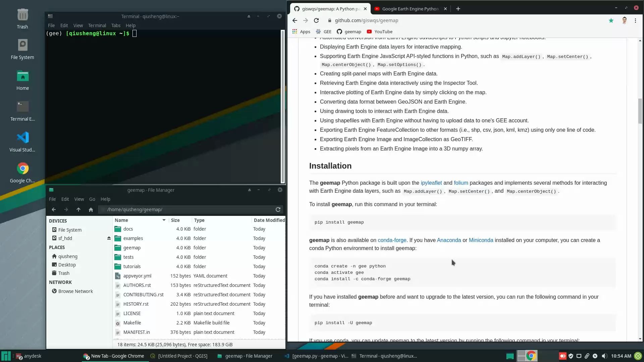Switch to the Google Earth Engine Python tab
The height and width of the screenshot is (362, 644).
[411, 9]
